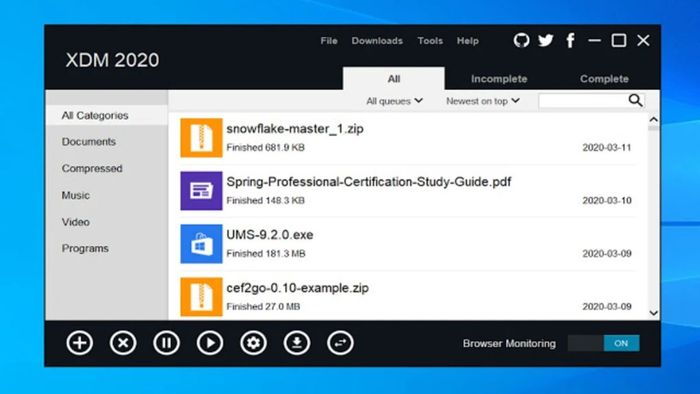Image resolution: width=700 pixels, height=394 pixels.
Task: Click the blue program icon for UMS-9.2.0.exe
Action: point(201,244)
